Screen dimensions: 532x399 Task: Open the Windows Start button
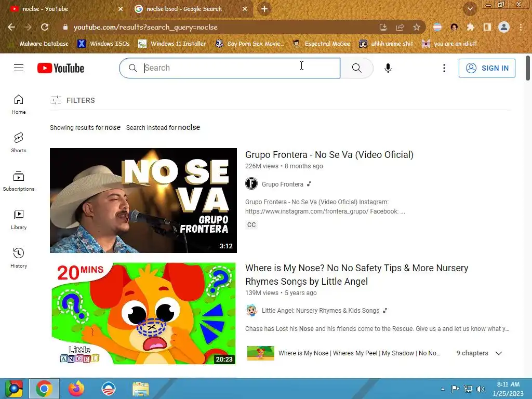point(14,389)
